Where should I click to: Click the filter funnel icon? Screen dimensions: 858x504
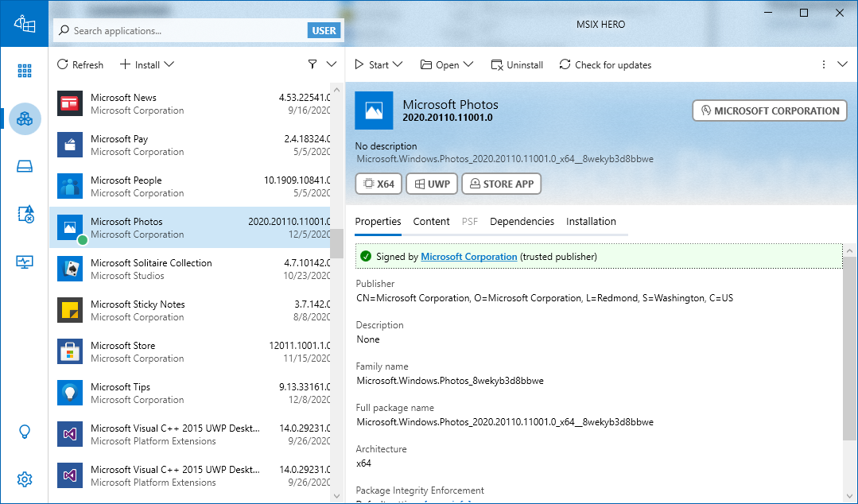pyautogui.click(x=313, y=64)
